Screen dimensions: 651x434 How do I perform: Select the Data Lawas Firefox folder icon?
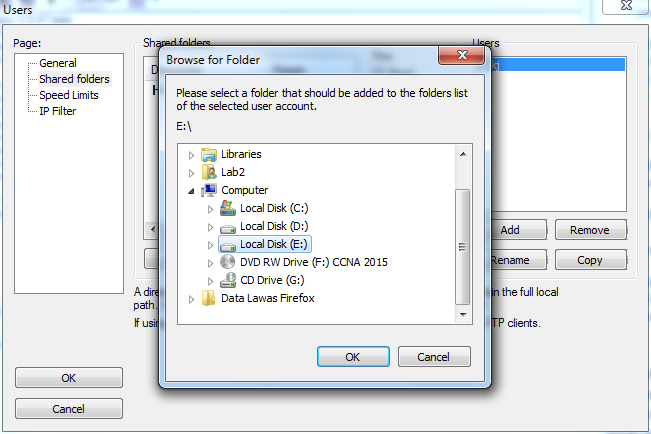[x=208, y=298]
